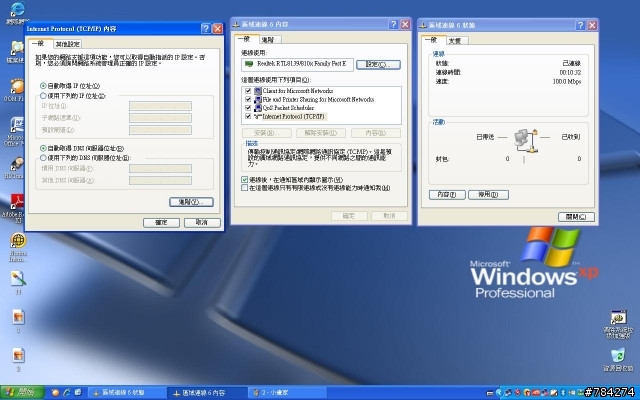Close the status window with Close button
The height and width of the screenshot is (400, 640).
[576, 217]
